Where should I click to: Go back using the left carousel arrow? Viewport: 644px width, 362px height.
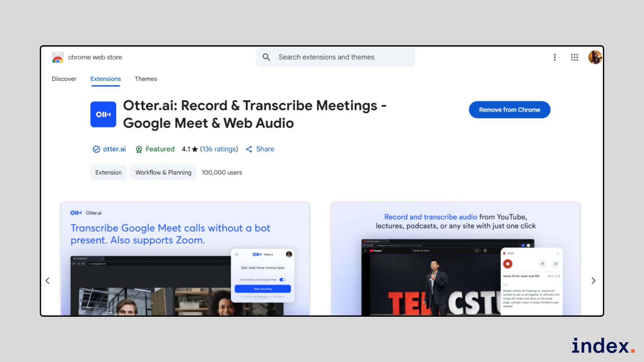click(47, 281)
